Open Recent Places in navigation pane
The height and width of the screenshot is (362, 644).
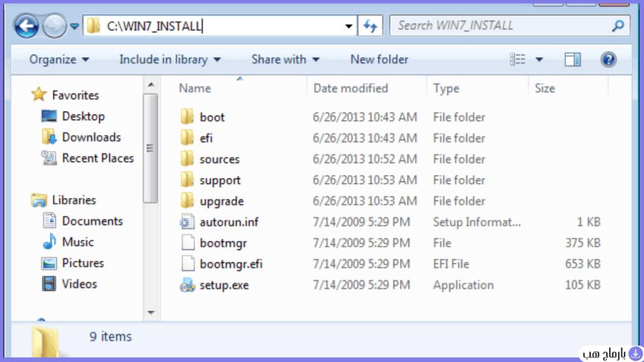point(97,158)
